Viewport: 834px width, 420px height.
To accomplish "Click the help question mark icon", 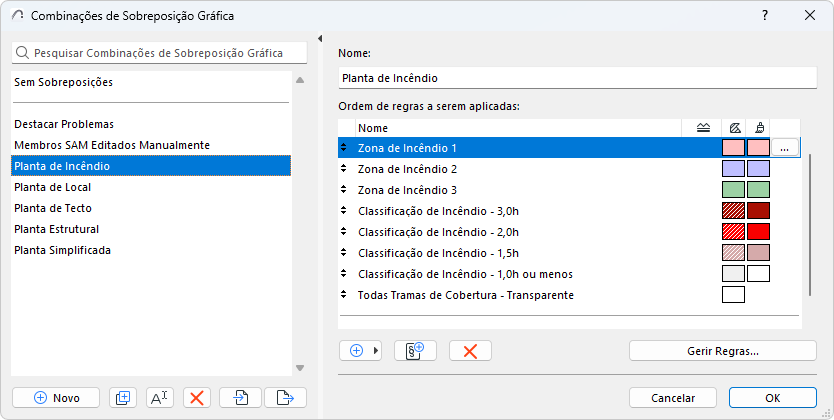I will pos(765,16).
